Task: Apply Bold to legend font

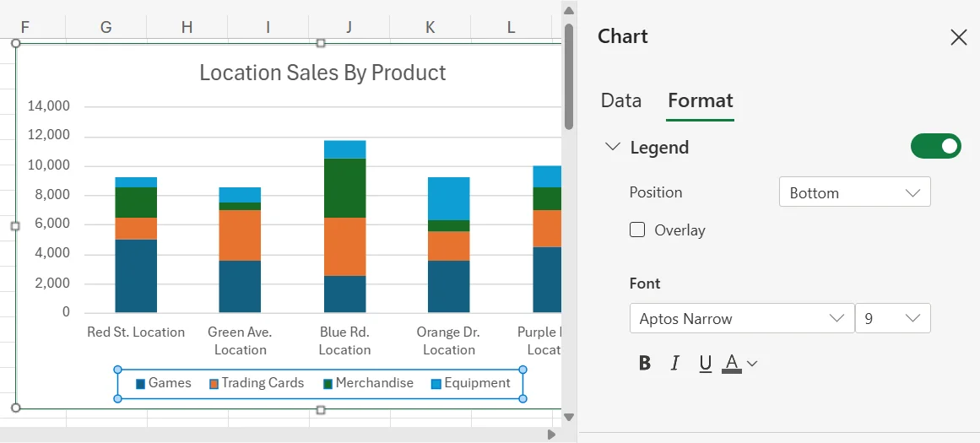Action: 645,363
